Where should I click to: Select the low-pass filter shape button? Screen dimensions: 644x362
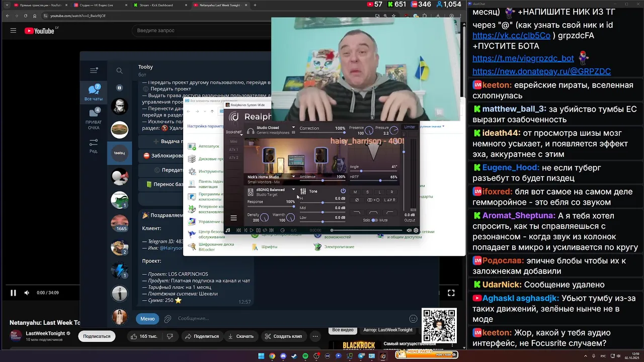click(x=357, y=212)
